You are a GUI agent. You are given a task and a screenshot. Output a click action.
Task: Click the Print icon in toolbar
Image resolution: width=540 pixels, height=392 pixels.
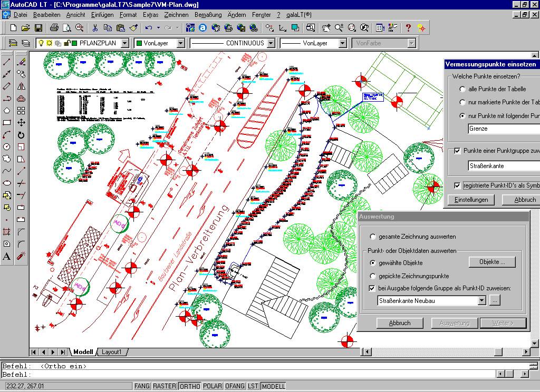(54, 28)
